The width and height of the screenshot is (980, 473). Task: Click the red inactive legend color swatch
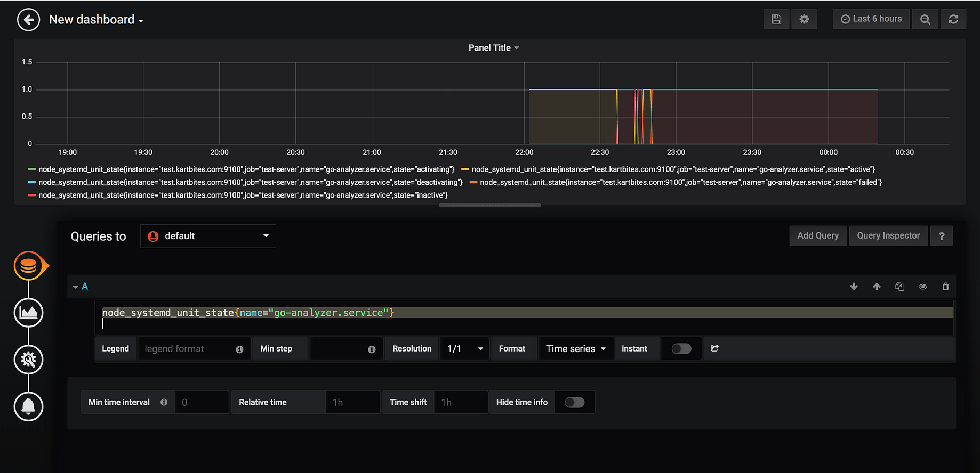click(31, 195)
